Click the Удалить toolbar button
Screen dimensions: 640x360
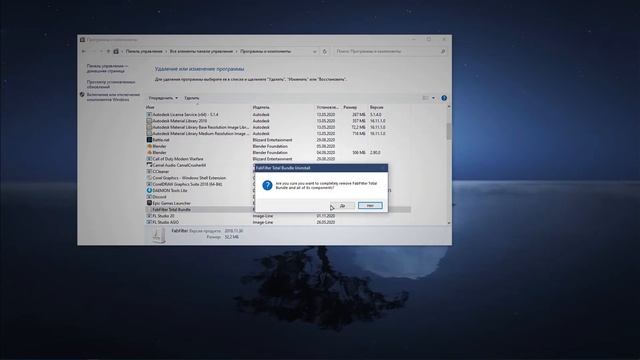pyautogui.click(x=191, y=98)
